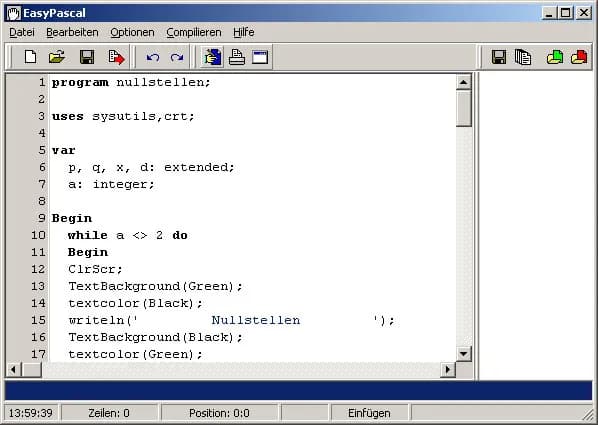Open the Optionen menu
This screenshot has height=425, width=598.
coord(132,32)
